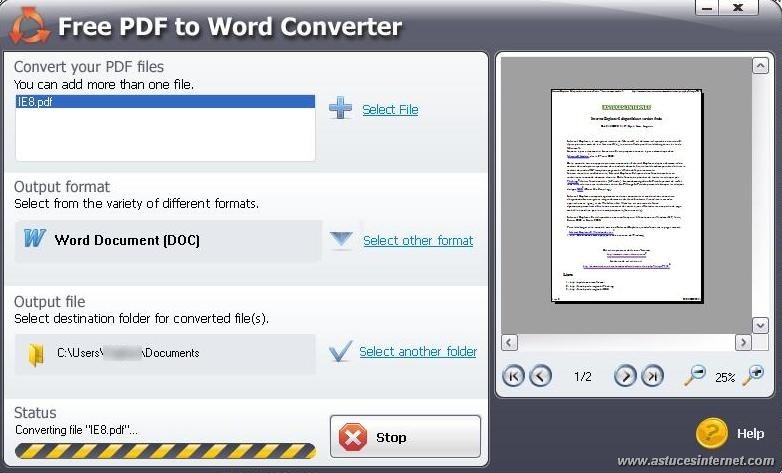Choose the Word Document (DOC) format box
This screenshot has height=473, width=782.
(x=168, y=240)
